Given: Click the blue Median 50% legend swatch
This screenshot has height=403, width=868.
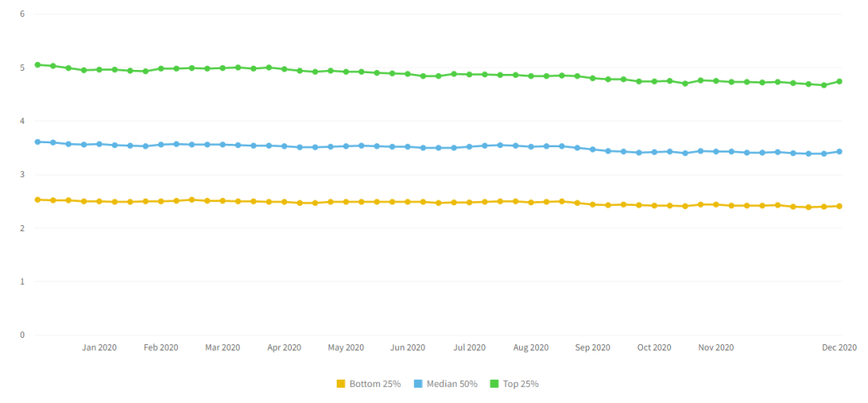Looking at the screenshot, I should tap(419, 384).
